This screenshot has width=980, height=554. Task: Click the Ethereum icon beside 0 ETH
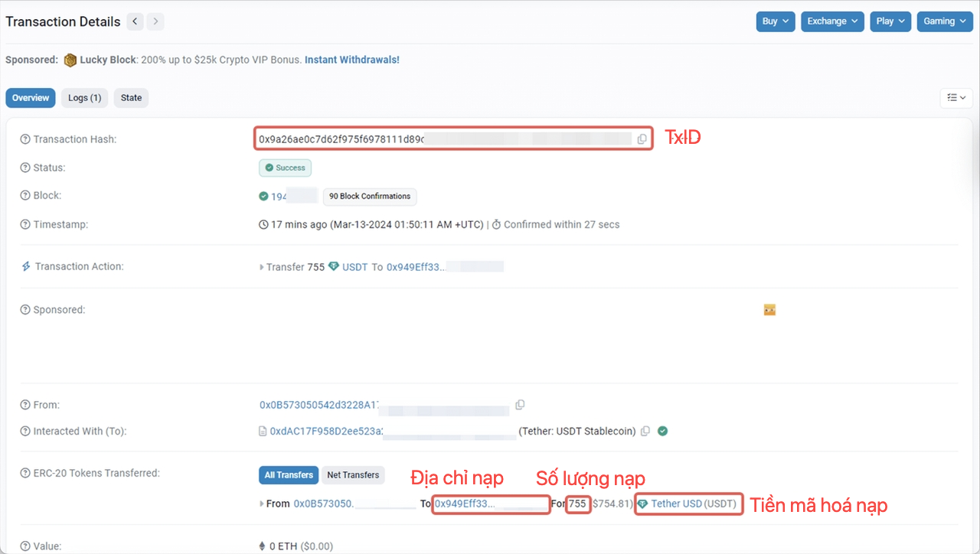[263, 546]
